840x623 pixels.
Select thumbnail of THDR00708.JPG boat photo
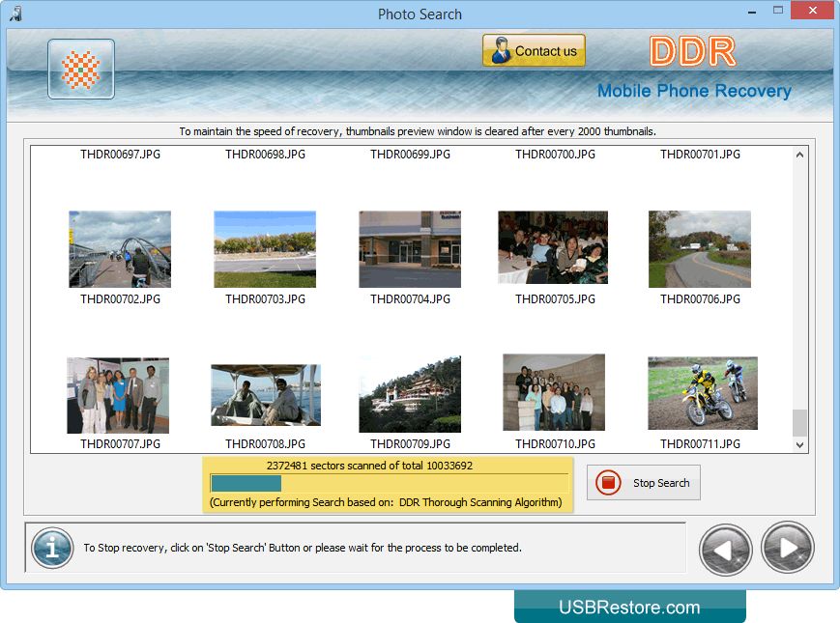click(266, 395)
